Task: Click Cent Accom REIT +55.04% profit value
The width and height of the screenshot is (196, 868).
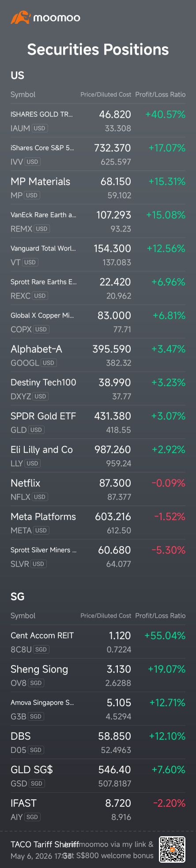Action: click(x=165, y=636)
